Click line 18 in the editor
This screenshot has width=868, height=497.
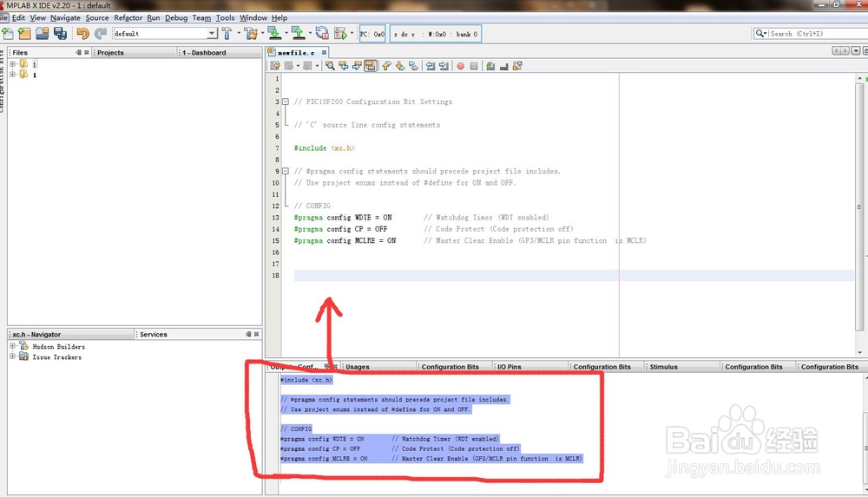pos(574,275)
